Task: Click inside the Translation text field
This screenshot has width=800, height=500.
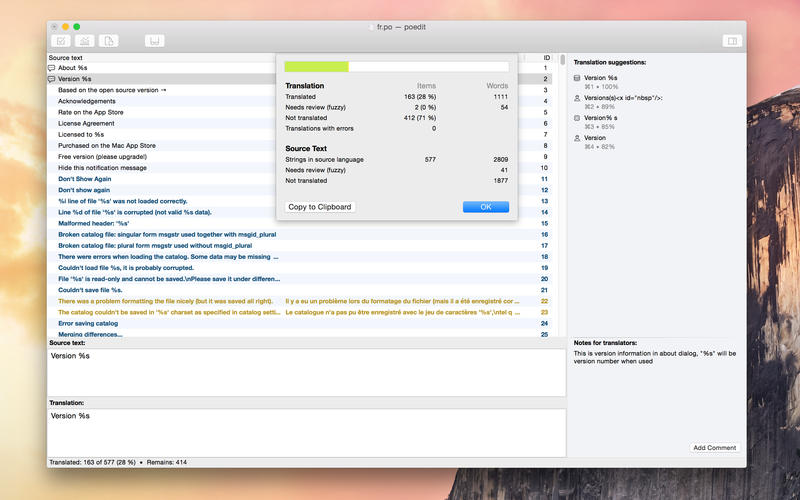Action: pos(306,432)
